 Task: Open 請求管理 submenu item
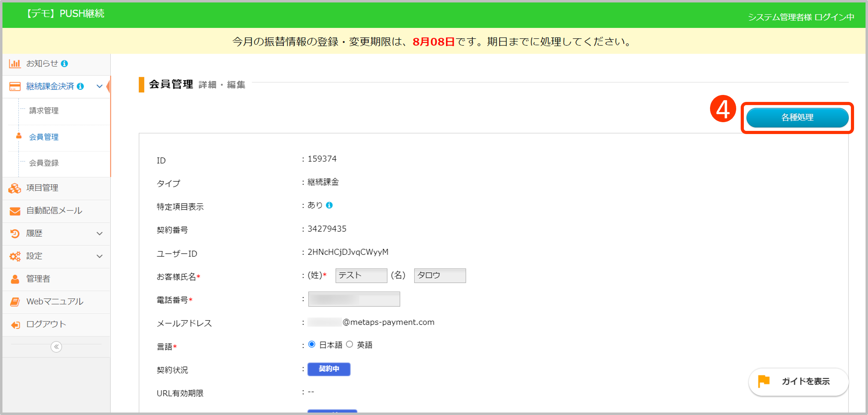[x=44, y=111]
